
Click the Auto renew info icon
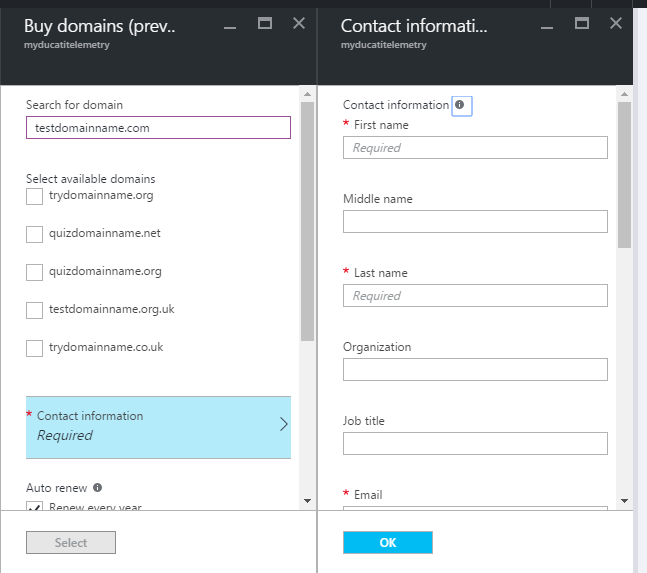[98, 488]
